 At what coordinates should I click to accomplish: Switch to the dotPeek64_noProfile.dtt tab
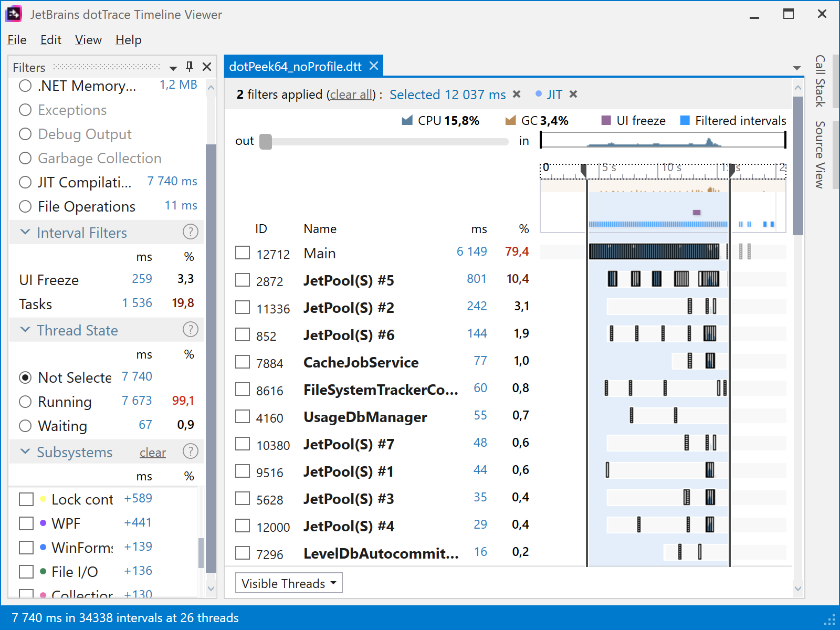(295, 67)
